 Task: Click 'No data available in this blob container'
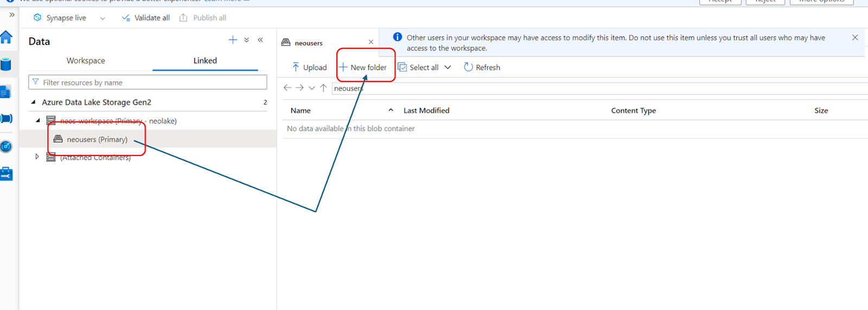tap(350, 128)
